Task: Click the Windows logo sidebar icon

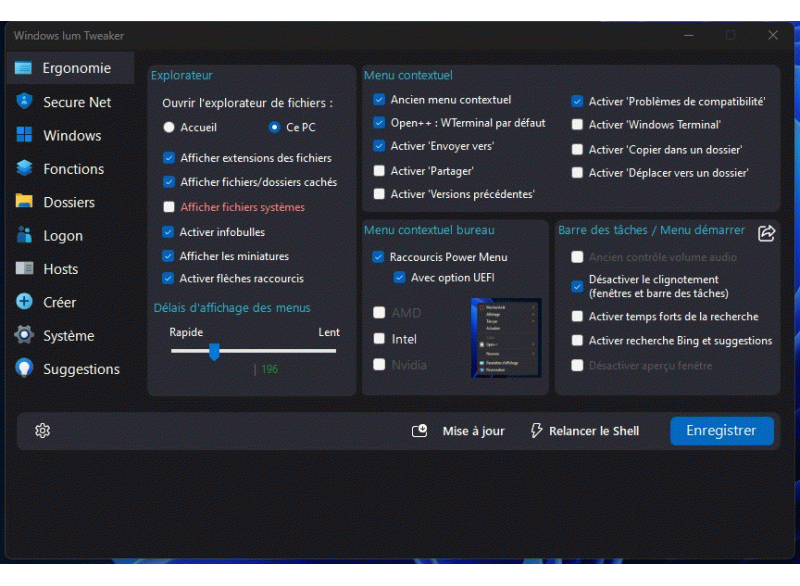Action: [24, 135]
